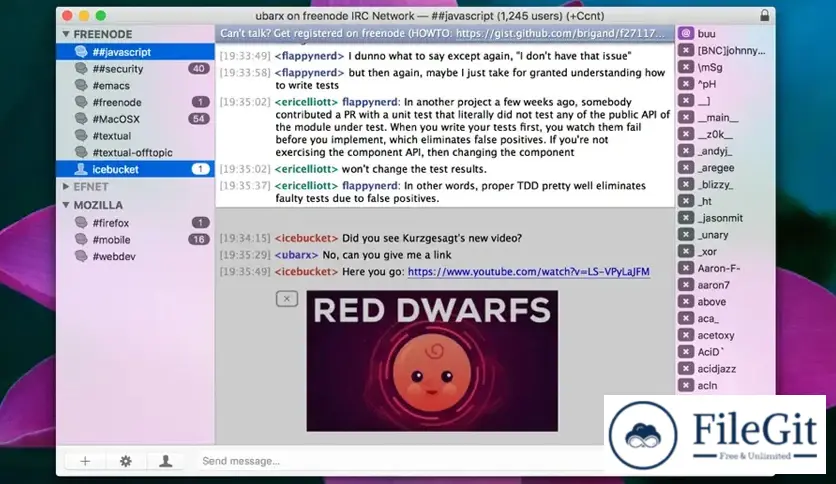This screenshot has height=484, width=836.
Task: Click the user profile icon in bottom bar
Action: tap(166, 461)
